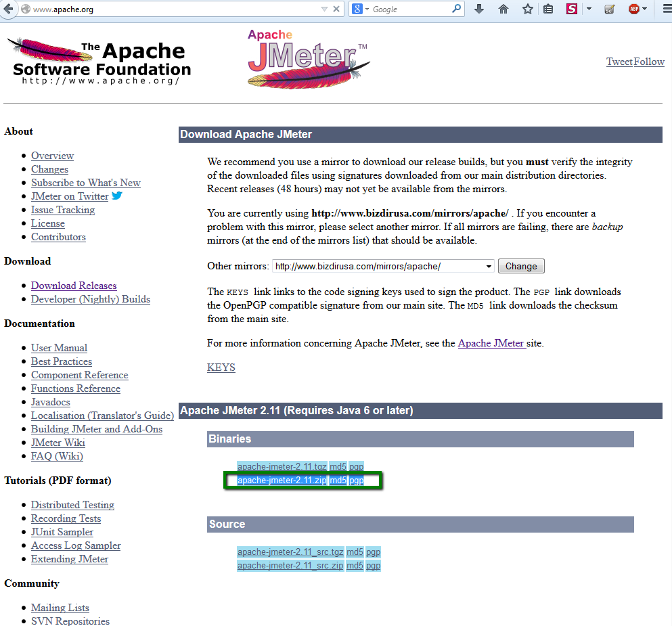
Task: Click the back navigation arrow
Action: pos(8,9)
